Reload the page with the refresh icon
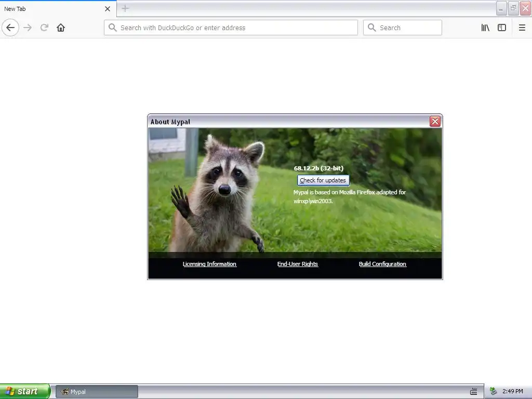This screenshot has width=532, height=399. click(x=44, y=28)
